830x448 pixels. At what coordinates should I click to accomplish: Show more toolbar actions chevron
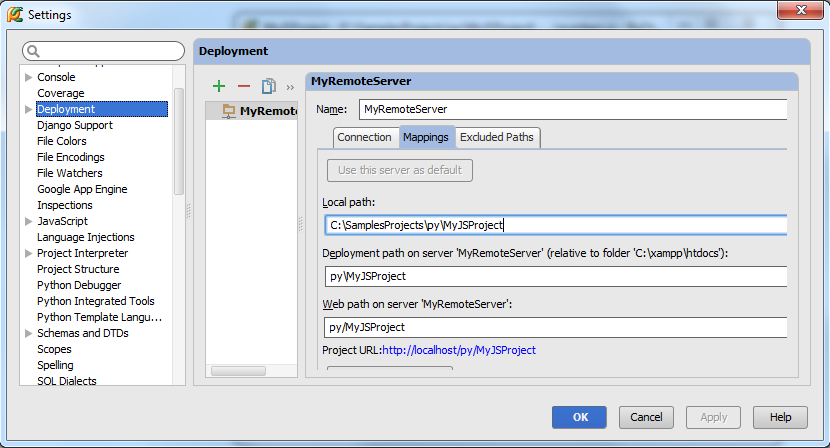pyautogui.click(x=290, y=87)
